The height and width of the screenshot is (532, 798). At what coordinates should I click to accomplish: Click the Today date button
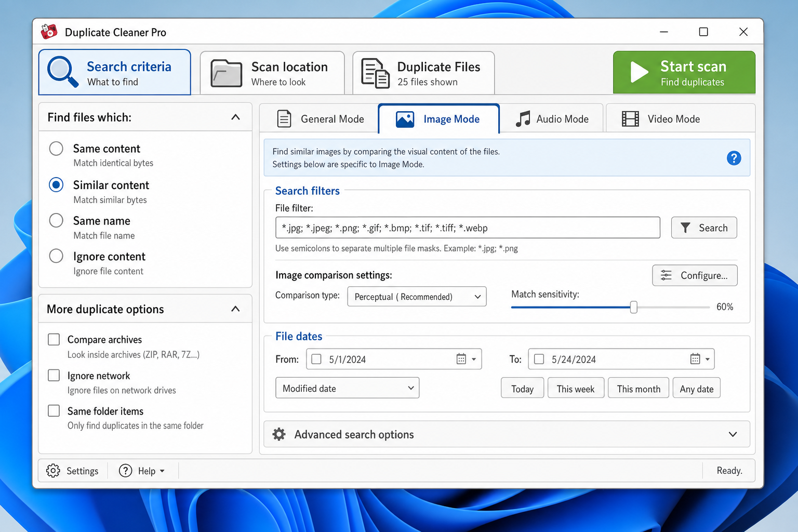click(522, 388)
